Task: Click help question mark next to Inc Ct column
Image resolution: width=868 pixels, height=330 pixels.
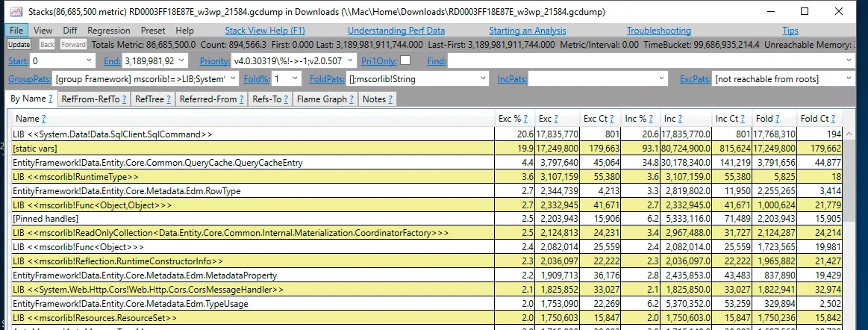Action: (x=743, y=119)
